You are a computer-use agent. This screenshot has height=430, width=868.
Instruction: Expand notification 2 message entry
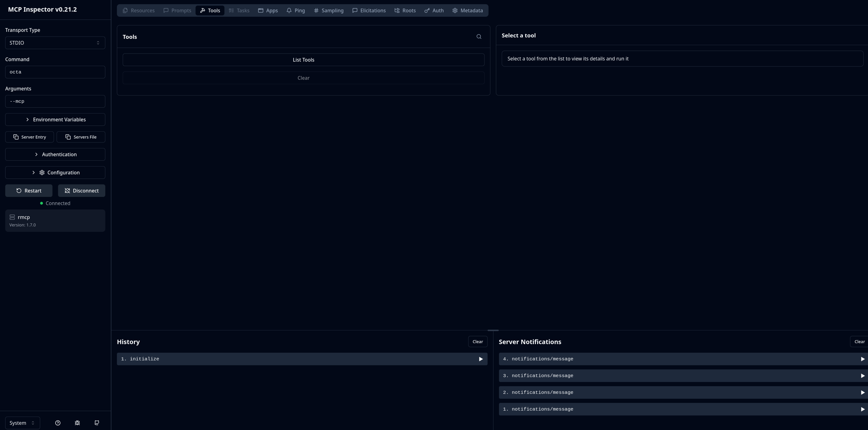click(683, 393)
